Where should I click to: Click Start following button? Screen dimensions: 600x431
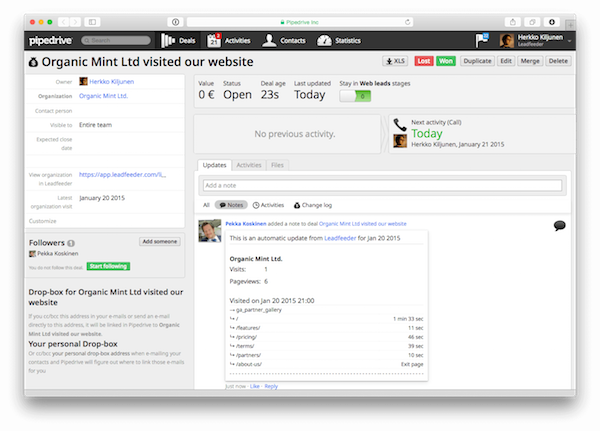pyautogui.click(x=108, y=266)
